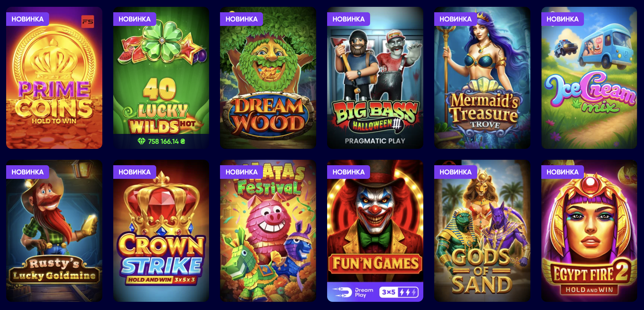Open the Prime Coins Hold to Win game

point(54,78)
